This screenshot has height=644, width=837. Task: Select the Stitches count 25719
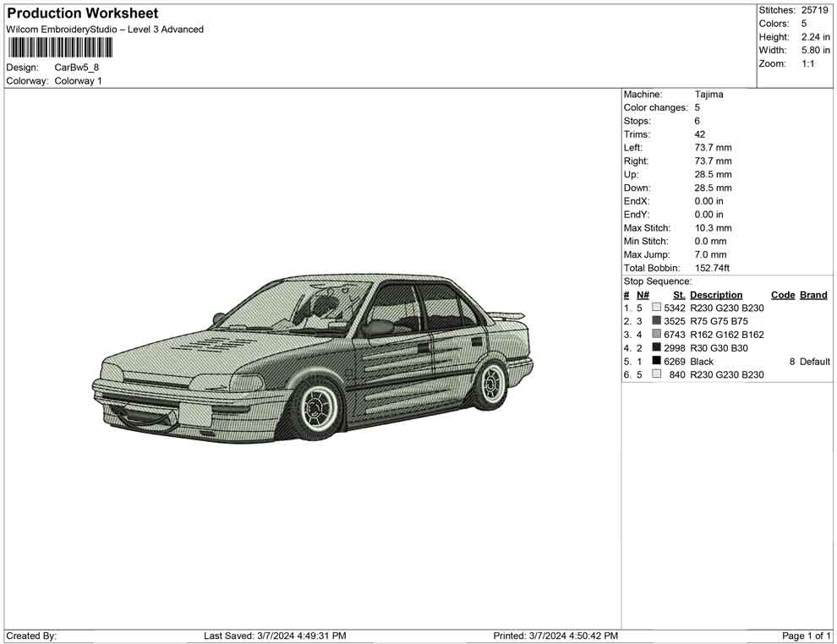814,10
